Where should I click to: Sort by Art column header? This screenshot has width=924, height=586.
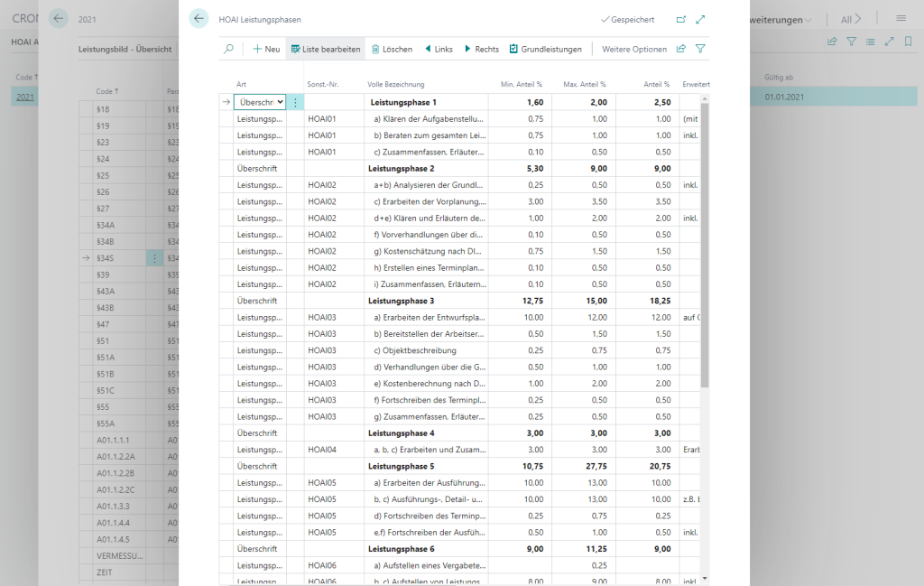pos(242,84)
